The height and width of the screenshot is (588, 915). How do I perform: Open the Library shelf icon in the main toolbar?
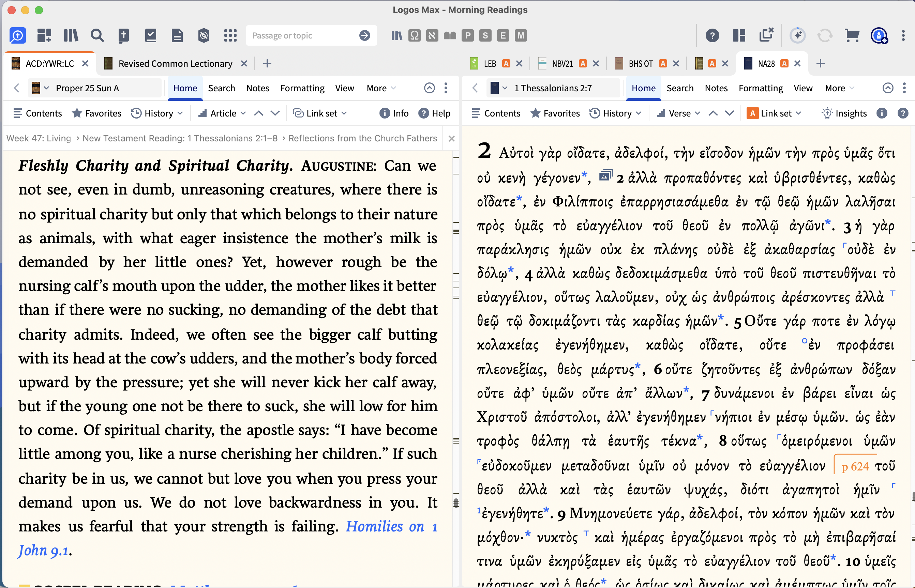tap(71, 35)
